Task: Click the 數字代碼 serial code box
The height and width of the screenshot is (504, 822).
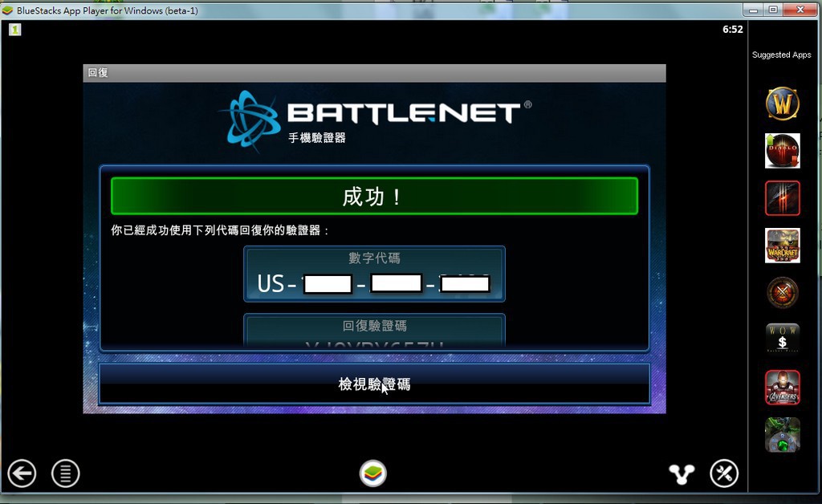Action: click(x=374, y=274)
